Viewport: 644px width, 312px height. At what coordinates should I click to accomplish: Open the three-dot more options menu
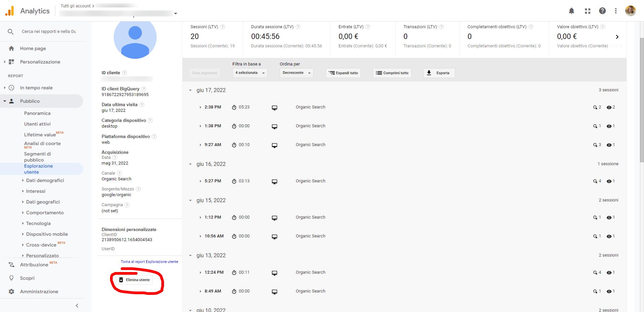pyautogui.click(x=616, y=11)
